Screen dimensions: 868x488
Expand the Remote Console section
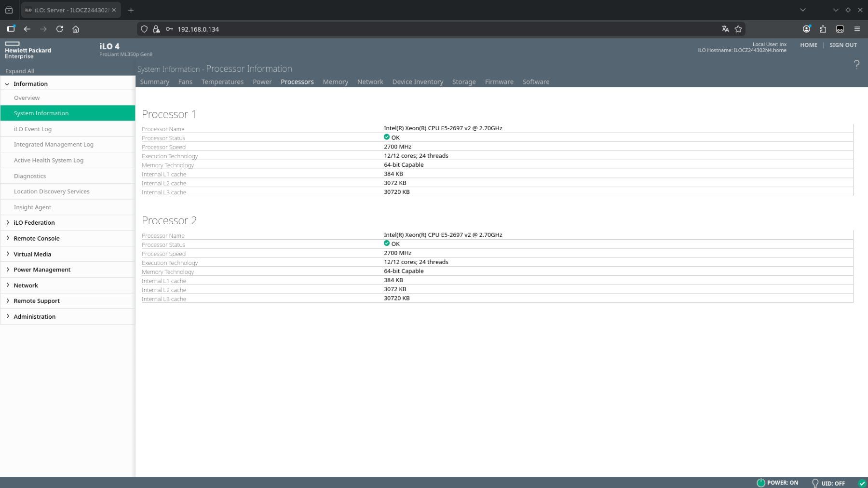click(7, 238)
